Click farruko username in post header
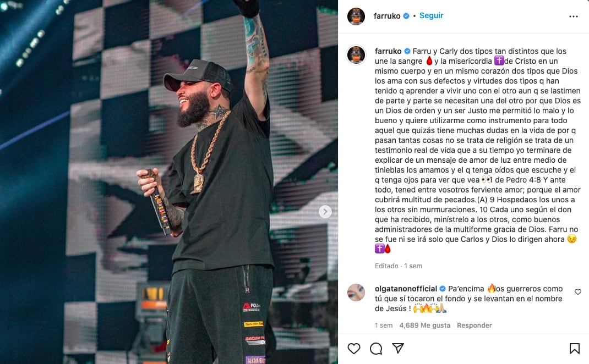The image size is (589, 364). [x=386, y=16]
